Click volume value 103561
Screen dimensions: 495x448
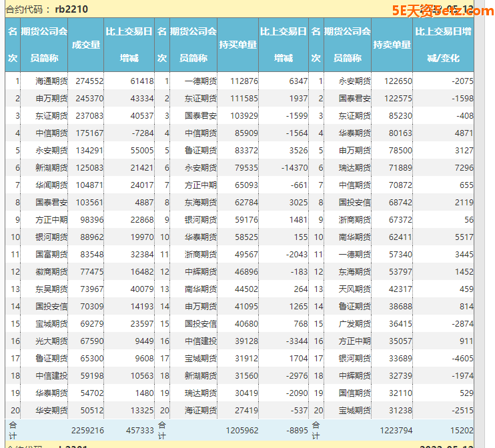click(89, 203)
